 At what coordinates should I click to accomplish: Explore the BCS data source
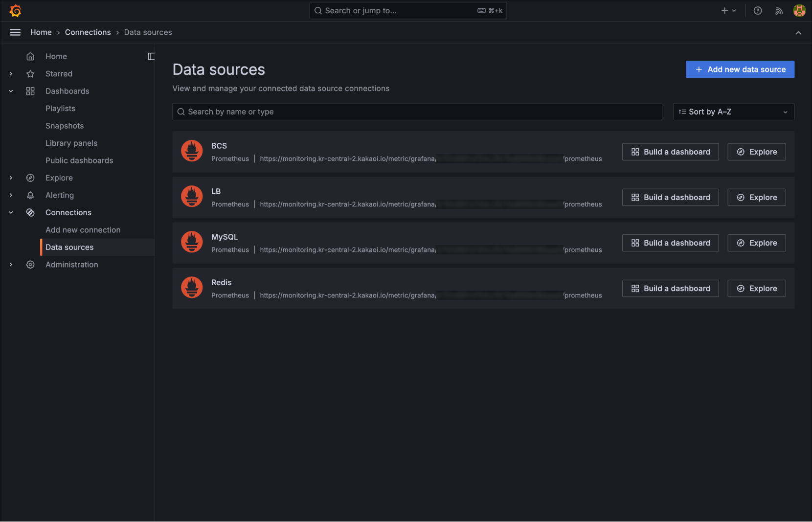pyautogui.click(x=757, y=152)
